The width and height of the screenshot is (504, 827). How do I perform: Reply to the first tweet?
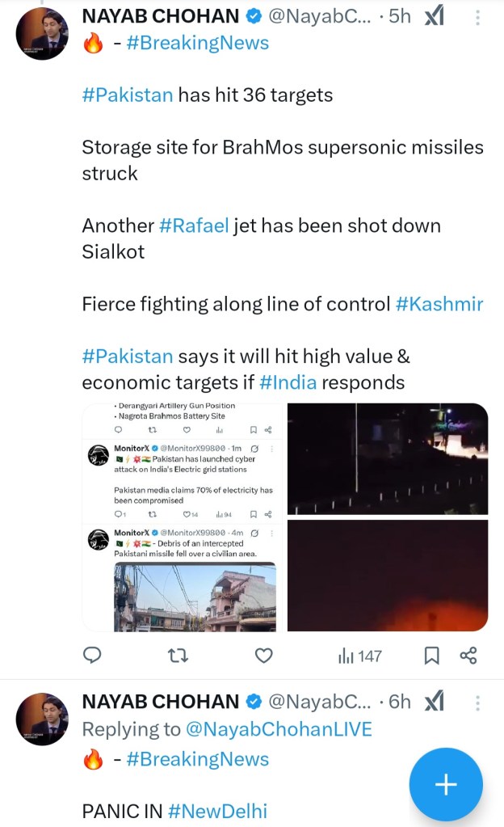point(93,656)
